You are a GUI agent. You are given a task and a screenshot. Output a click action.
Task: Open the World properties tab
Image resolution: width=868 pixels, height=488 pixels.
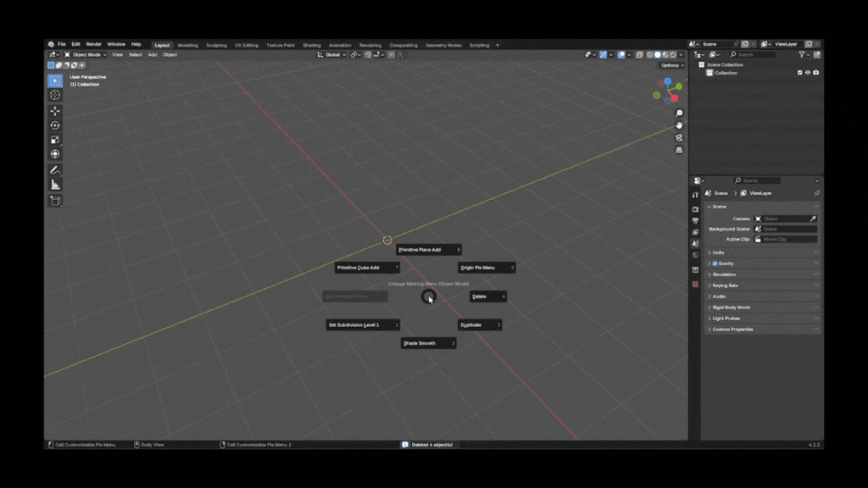pyautogui.click(x=695, y=255)
